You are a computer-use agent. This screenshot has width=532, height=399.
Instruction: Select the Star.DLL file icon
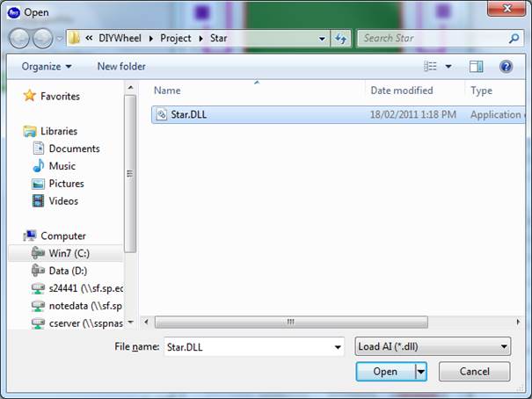click(x=161, y=114)
